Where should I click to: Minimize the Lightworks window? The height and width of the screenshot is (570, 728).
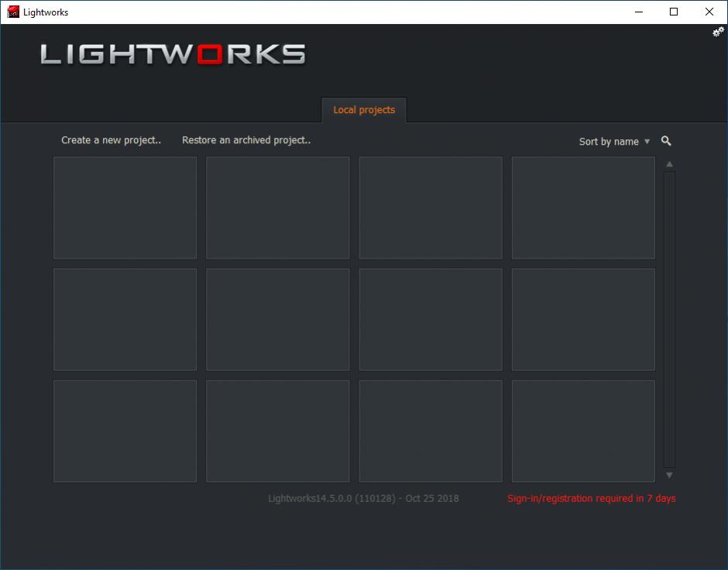coord(639,12)
